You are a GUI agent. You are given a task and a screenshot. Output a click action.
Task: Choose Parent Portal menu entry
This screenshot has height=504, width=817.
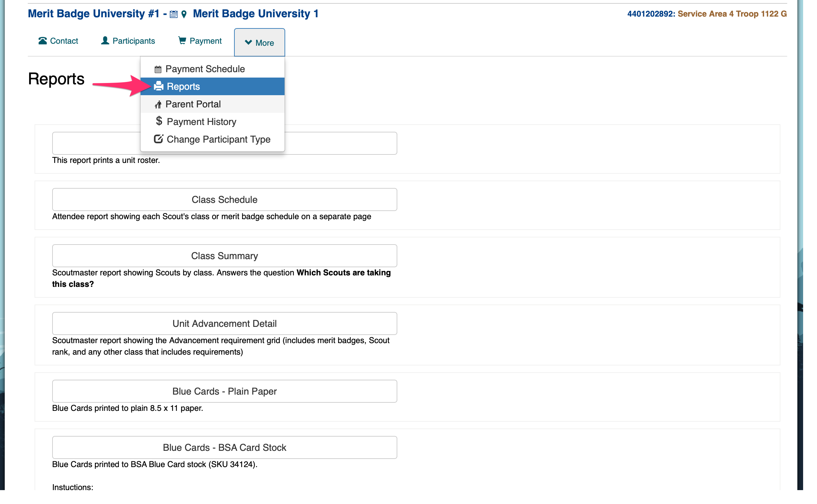(x=212, y=104)
